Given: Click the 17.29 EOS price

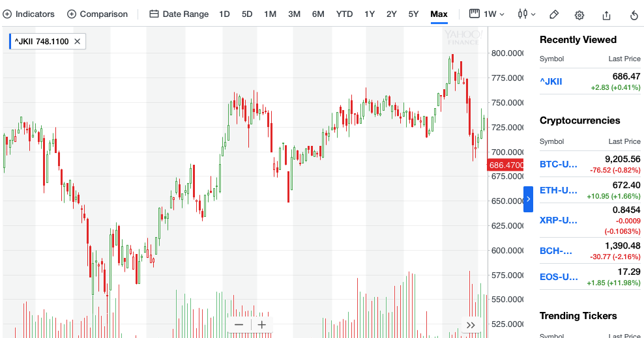Looking at the screenshot, I should (x=629, y=272).
